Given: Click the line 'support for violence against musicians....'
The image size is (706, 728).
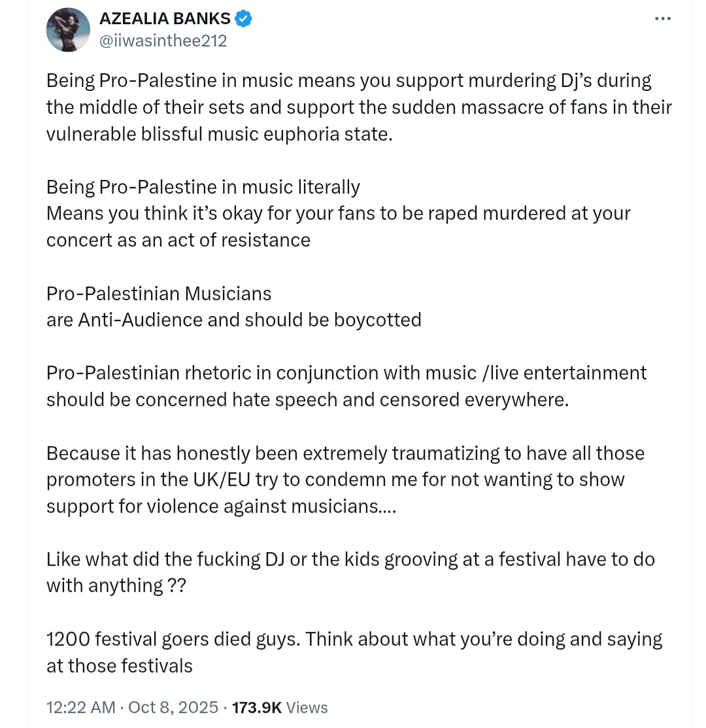Looking at the screenshot, I should [x=221, y=506].
